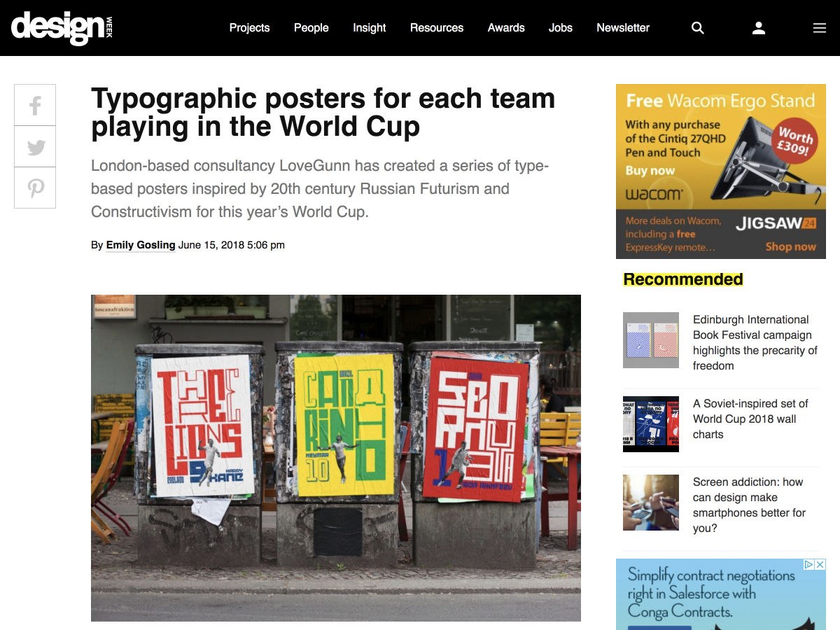Screen dimensions: 840x630
Task: Read Soviet-inspired World Cup wall charts article
Action: coord(750,419)
